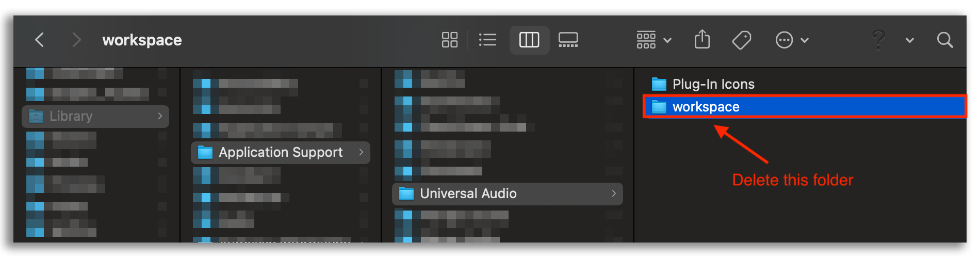Open the action menu with ellipsis circle
The width and height of the screenshot is (980, 258).
click(x=792, y=40)
